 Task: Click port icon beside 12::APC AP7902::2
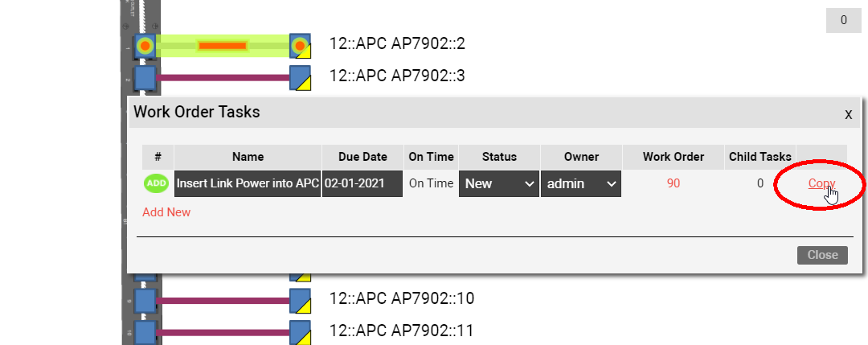tap(300, 46)
